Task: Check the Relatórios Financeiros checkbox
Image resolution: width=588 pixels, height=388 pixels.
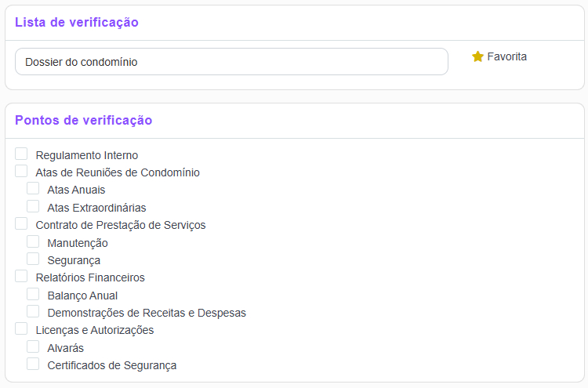Action: [x=21, y=276]
